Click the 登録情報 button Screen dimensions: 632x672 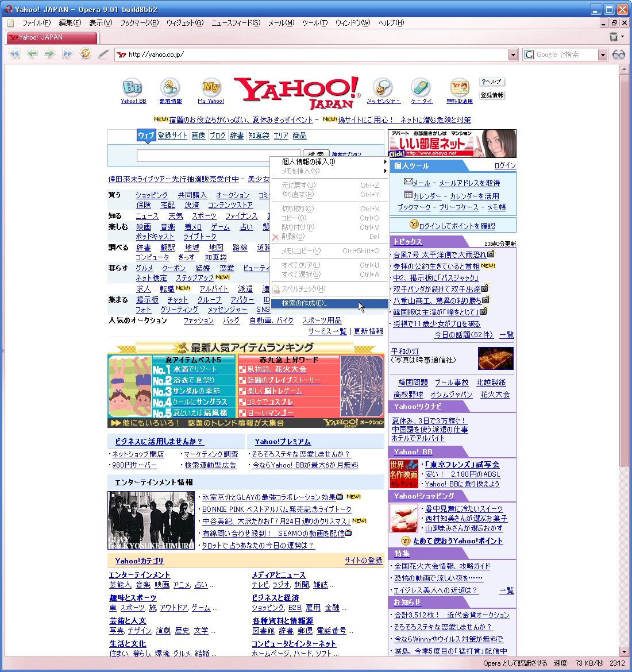(492, 95)
